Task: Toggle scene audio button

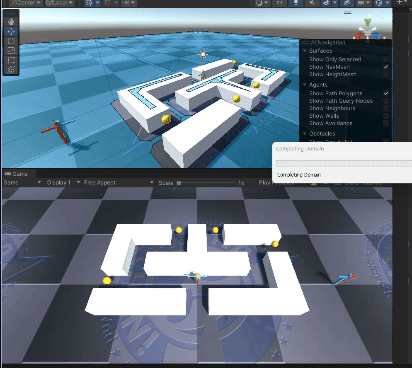Action: (312, 3)
